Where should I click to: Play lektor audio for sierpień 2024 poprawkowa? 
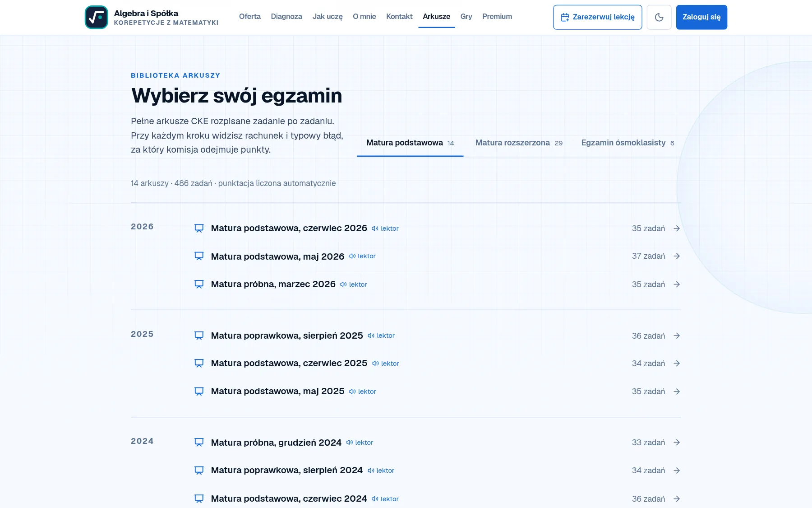point(381,471)
